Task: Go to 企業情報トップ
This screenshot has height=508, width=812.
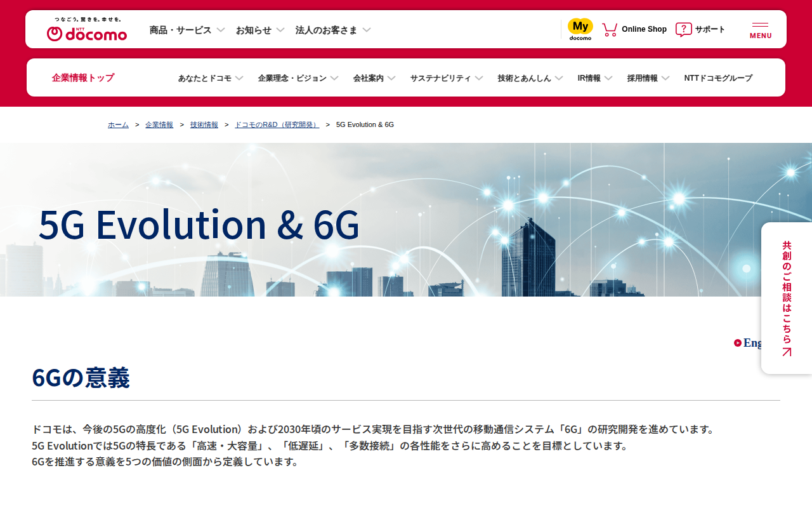Action: pyautogui.click(x=83, y=77)
